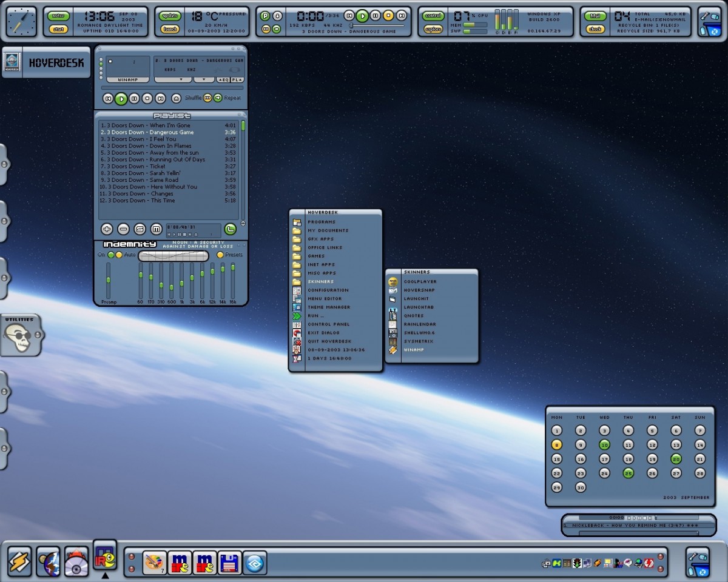Play track in Winamp main window
The height and width of the screenshot is (582, 728).
tap(121, 98)
